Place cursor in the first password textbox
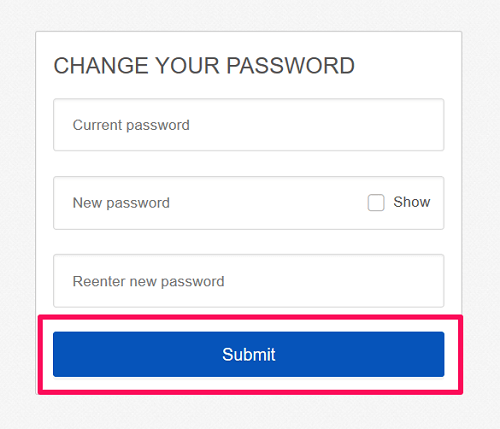The image size is (500, 429). point(249,125)
